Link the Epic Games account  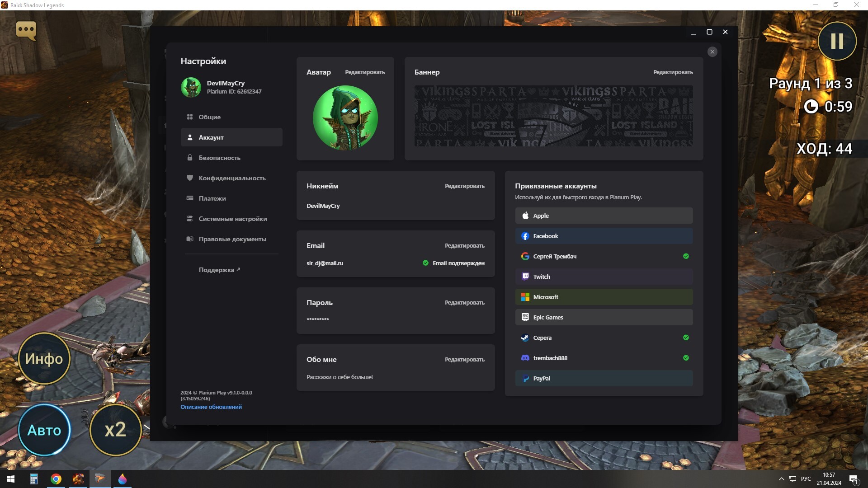(x=604, y=317)
